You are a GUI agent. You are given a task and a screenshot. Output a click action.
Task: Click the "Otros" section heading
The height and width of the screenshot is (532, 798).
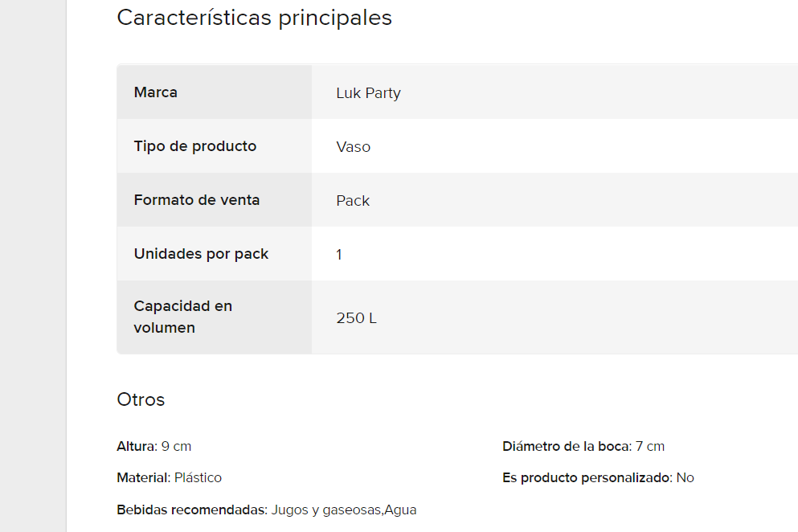[x=141, y=399]
